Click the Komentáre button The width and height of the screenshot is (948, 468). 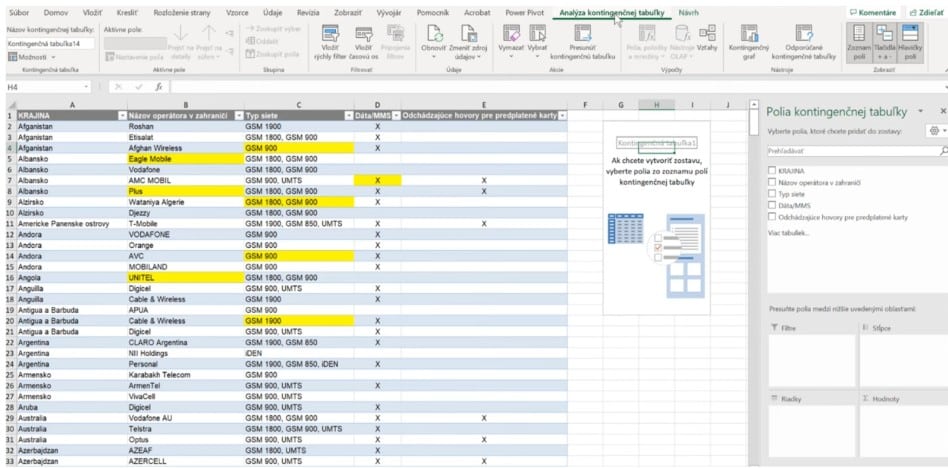[x=873, y=12]
